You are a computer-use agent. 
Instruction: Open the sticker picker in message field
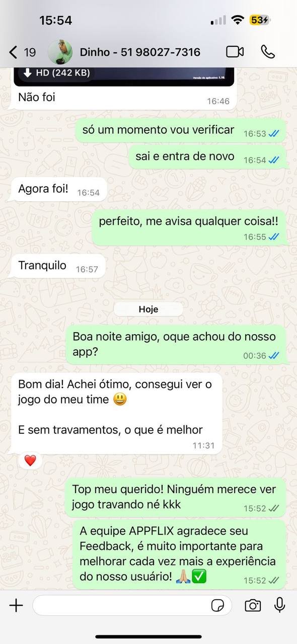218,605
